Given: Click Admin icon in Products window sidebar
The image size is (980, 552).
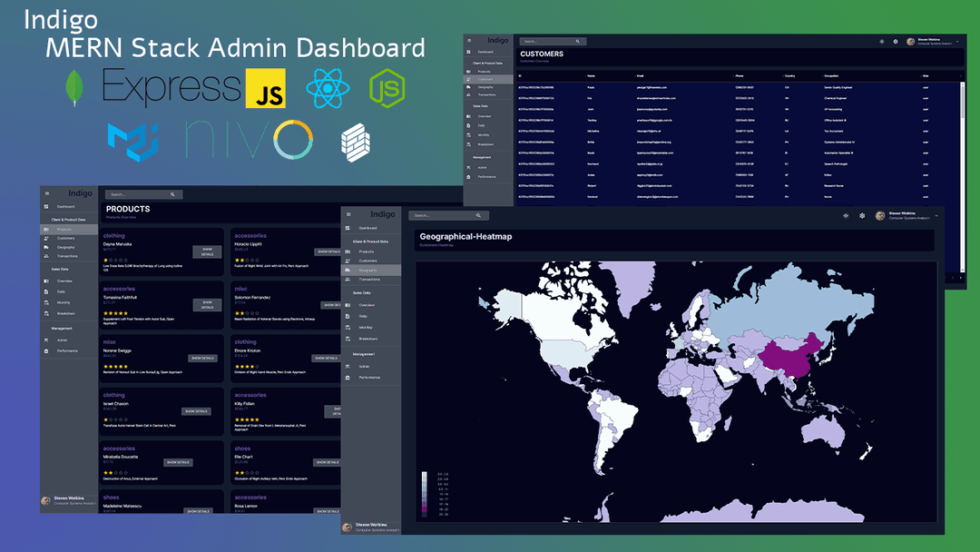Looking at the screenshot, I should point(46,340).
